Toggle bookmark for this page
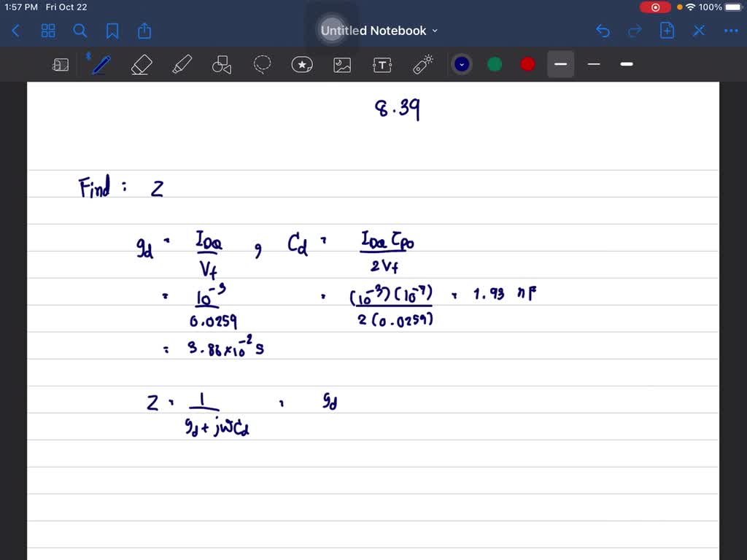747x560 pixels. click(112, 31)
